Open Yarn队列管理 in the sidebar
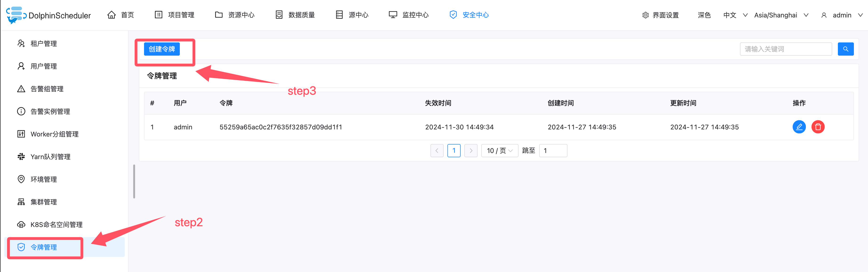The height and width of the screenshot is (272, 868). point(50,157)
